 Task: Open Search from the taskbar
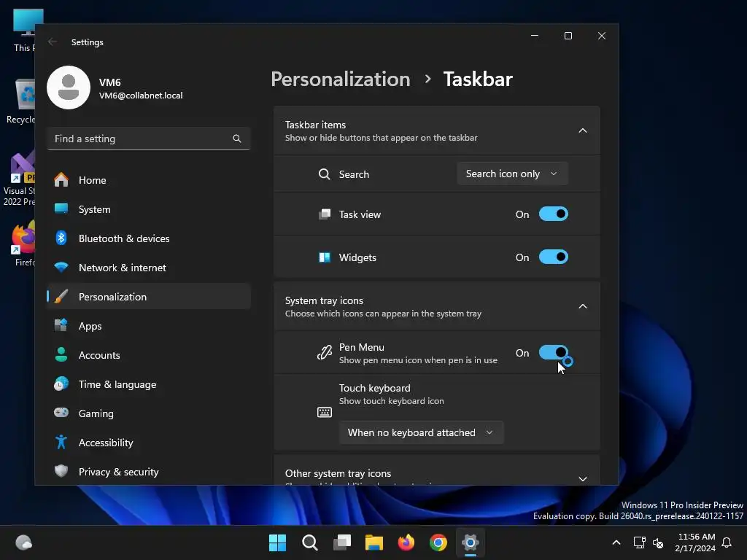[x=309, y=542]
